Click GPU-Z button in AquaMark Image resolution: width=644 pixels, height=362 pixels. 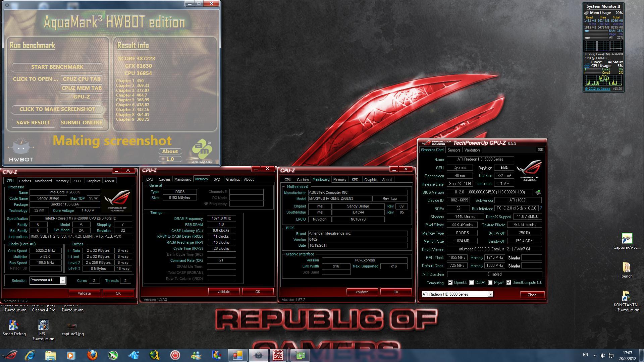point(82,97)
